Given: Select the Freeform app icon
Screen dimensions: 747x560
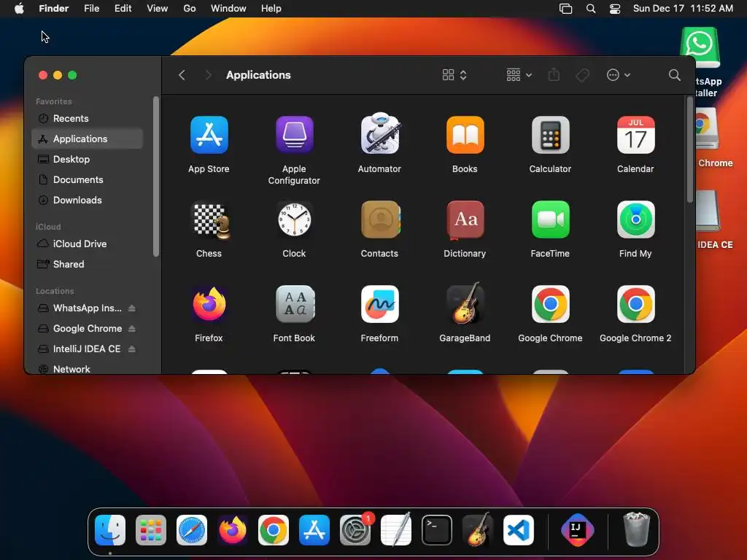Looking at the screenshot, I should (379, 304).
